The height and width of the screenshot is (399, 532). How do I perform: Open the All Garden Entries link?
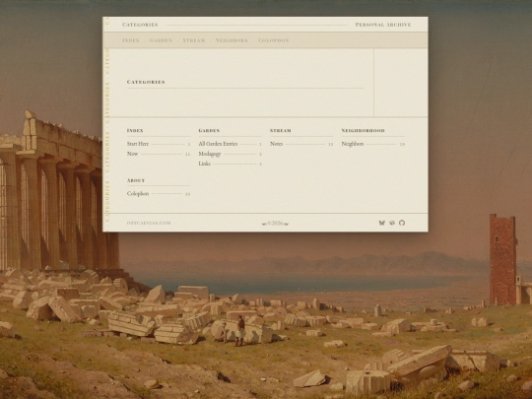click(x=218, y=144)
